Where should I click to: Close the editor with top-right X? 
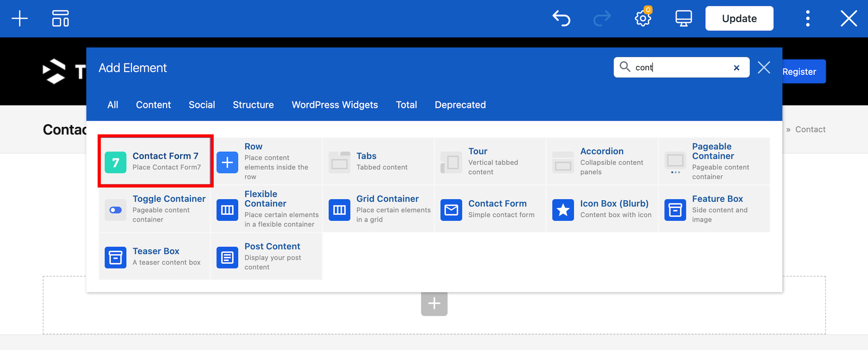pos(848,18)
